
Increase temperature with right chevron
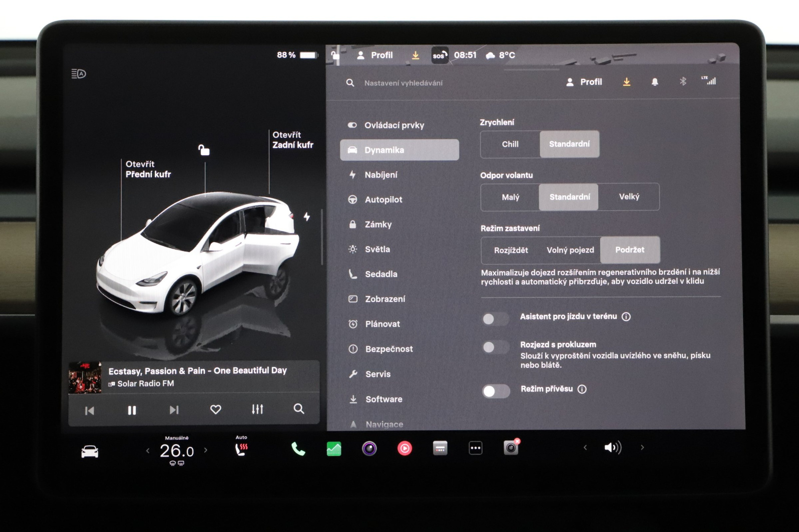coord(206,450)
